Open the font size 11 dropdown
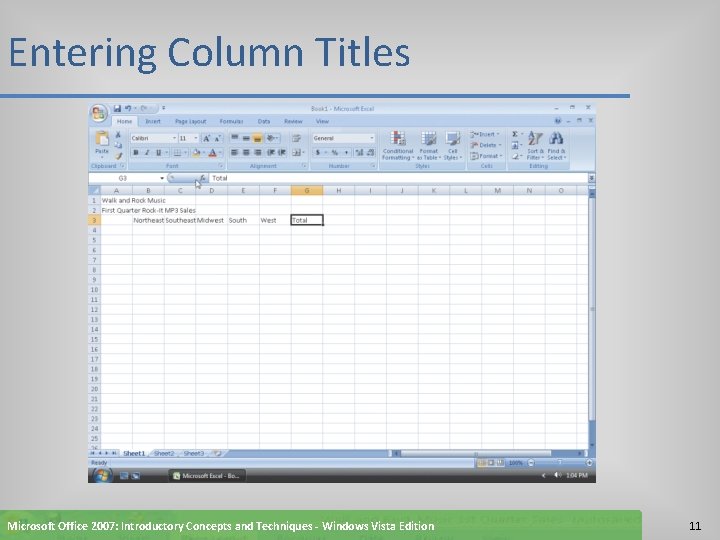 196,138
